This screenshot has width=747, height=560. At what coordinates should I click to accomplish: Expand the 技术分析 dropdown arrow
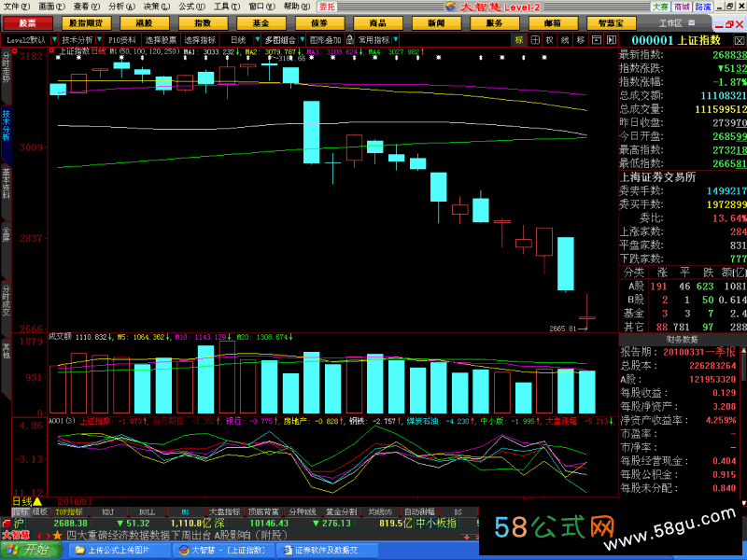99,39
